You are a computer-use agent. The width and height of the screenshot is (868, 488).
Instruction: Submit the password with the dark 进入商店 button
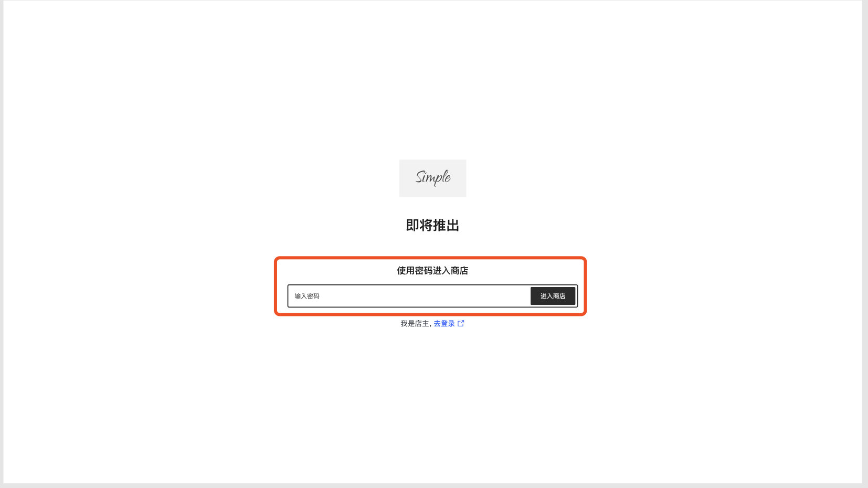pyautogui.click(x=553, y=296)
